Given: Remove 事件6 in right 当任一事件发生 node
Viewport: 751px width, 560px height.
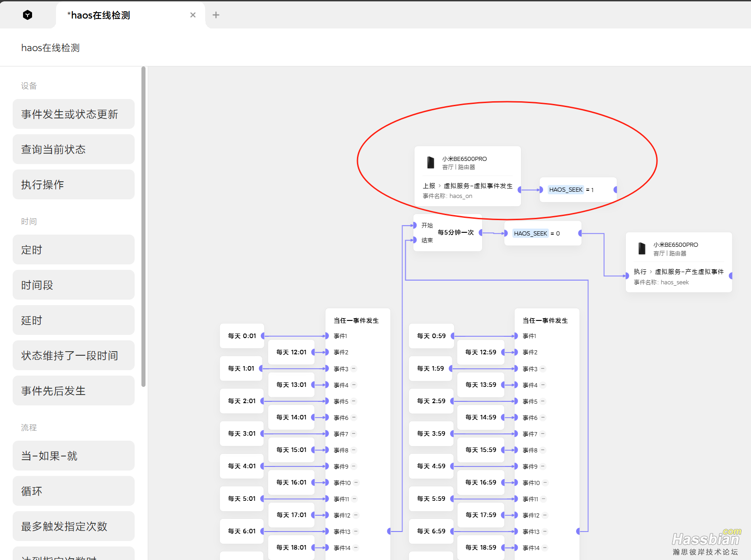Looking at the screenshot, I should pos(543,418).
